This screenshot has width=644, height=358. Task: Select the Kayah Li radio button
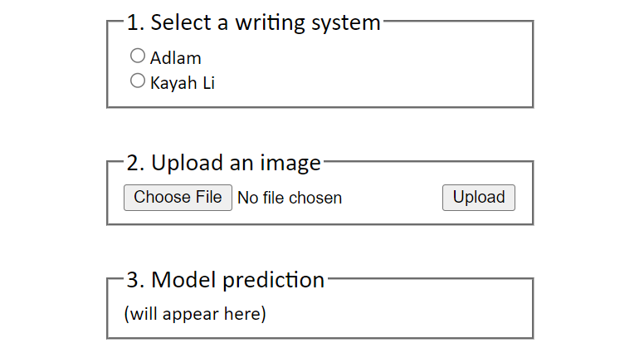click(x=138, y=81)
